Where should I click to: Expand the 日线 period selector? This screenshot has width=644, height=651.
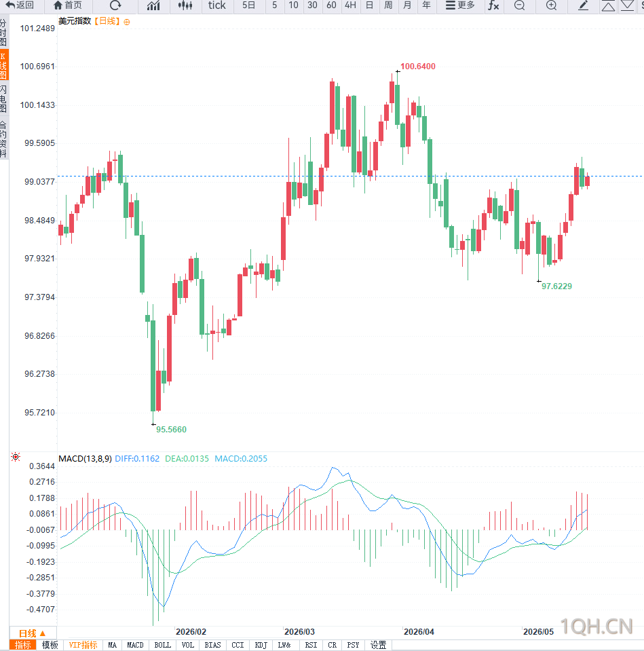point(33,633)
